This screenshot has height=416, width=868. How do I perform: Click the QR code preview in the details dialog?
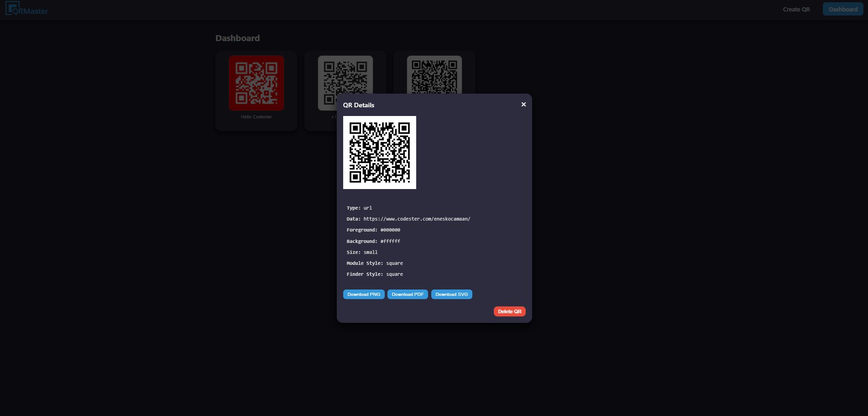pyautogui.click(x=380, y=153)
